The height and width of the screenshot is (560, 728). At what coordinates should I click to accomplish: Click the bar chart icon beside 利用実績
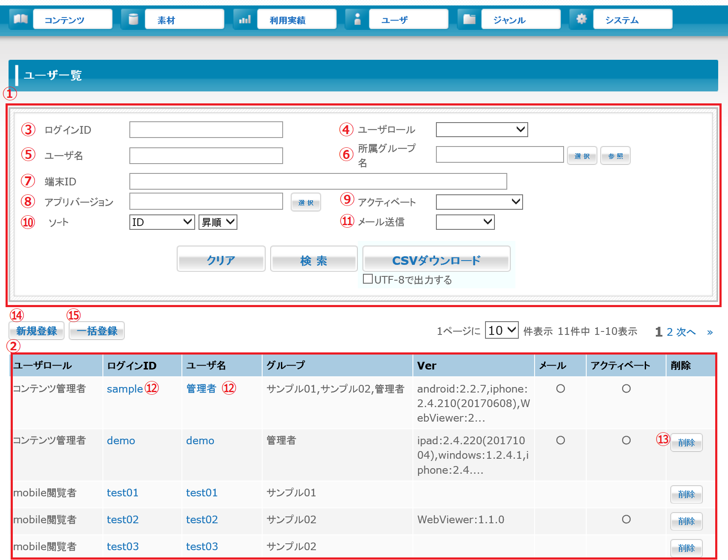click(x=245, y=19)
